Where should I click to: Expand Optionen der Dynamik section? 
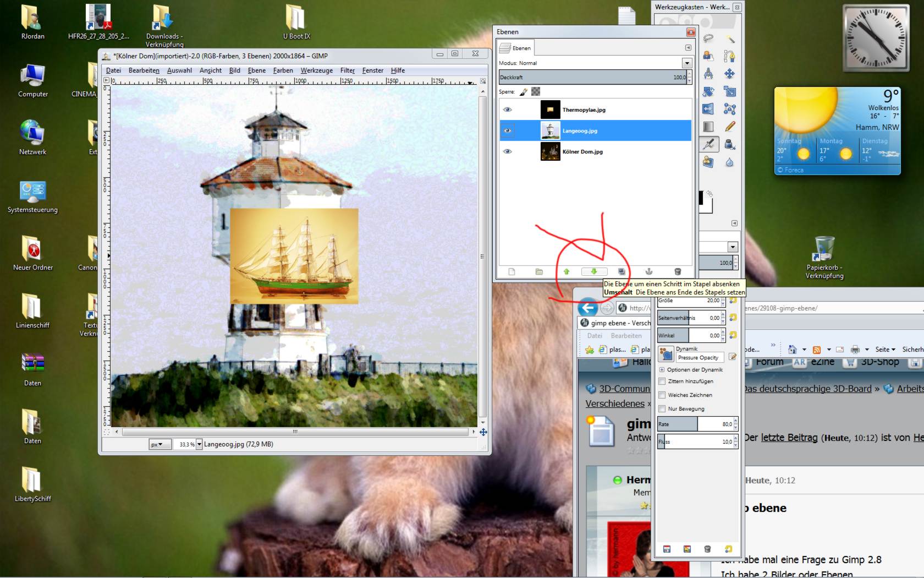(x=662, y=369)
